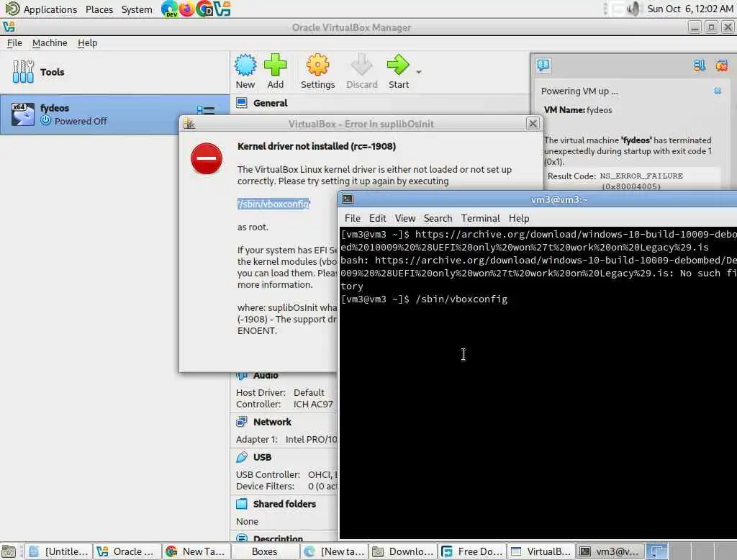Click the volume speaker icon in tray
The height and width of the screenshot is (560, 737).
point(634,9)
